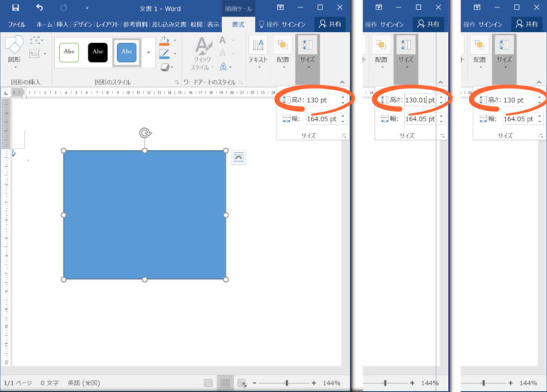Switch to the レイアウト ribbon tab
Screen dimensions: 547x392
pyautogui.click(x=107, y=24)
